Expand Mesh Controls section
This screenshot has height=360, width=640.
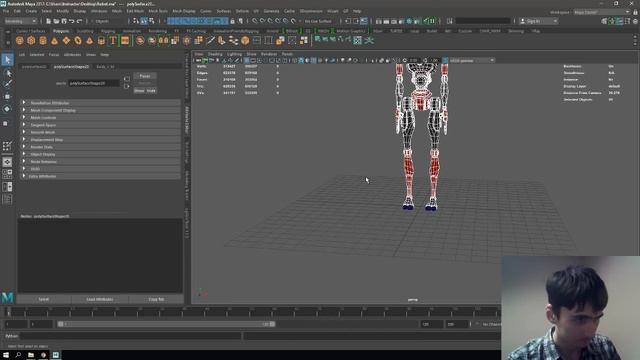100,118
